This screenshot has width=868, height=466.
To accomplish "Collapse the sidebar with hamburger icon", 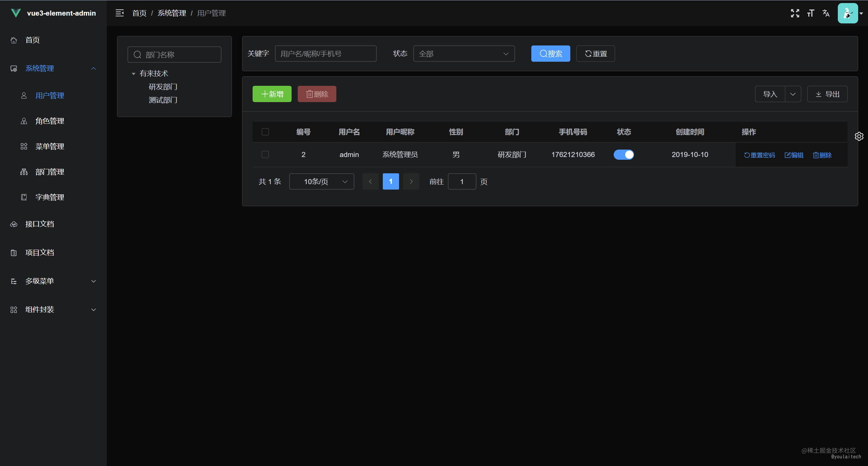I will pyautogui.click(x=120, y=13).
